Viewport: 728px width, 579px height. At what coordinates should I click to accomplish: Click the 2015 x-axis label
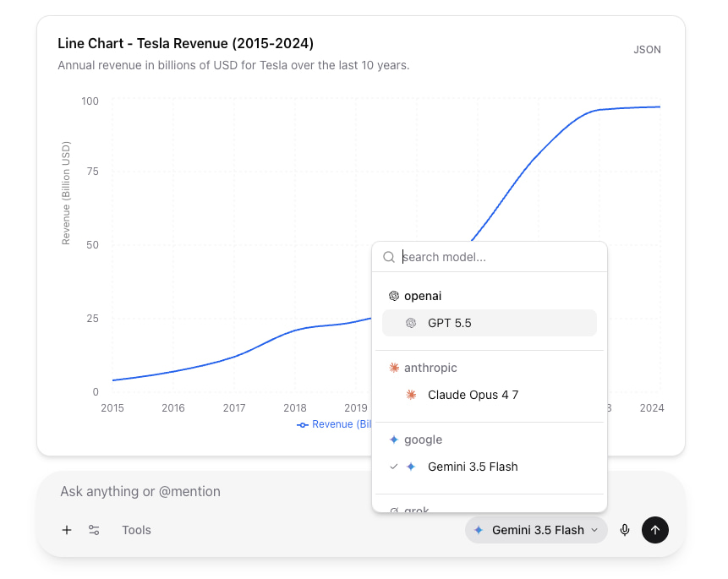coord(112,407)
